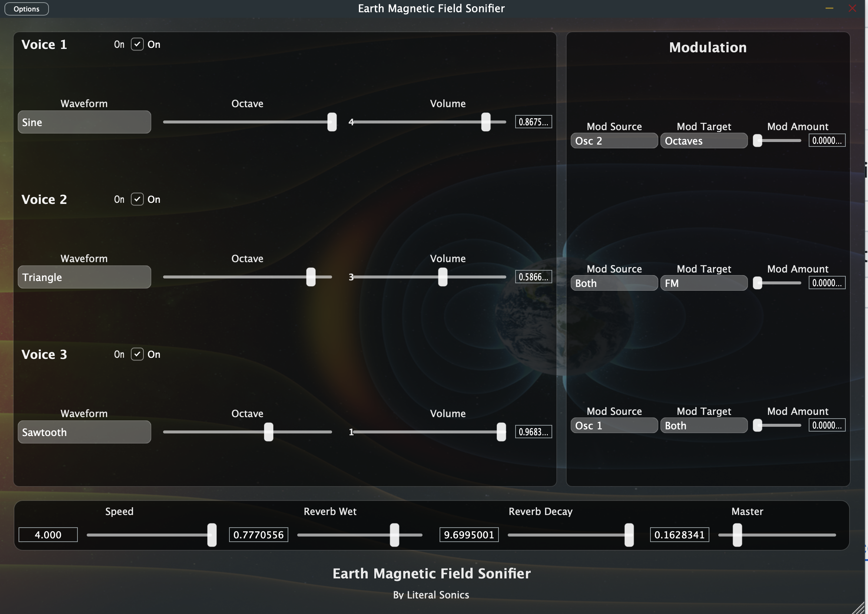Change the Octaves Mod Target dropdown
The height and width of the screenshot is (614, 868).
point(703,141)
